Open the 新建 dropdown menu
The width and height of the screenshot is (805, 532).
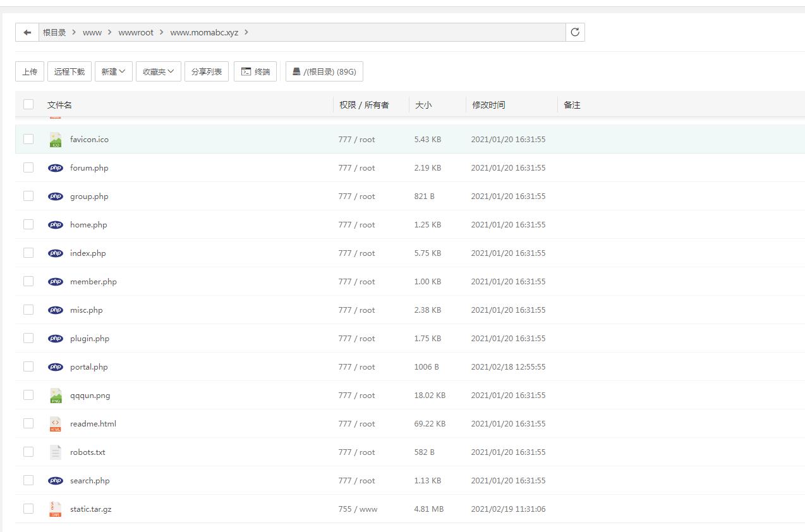pyautogui.click(x=113, y=71)
